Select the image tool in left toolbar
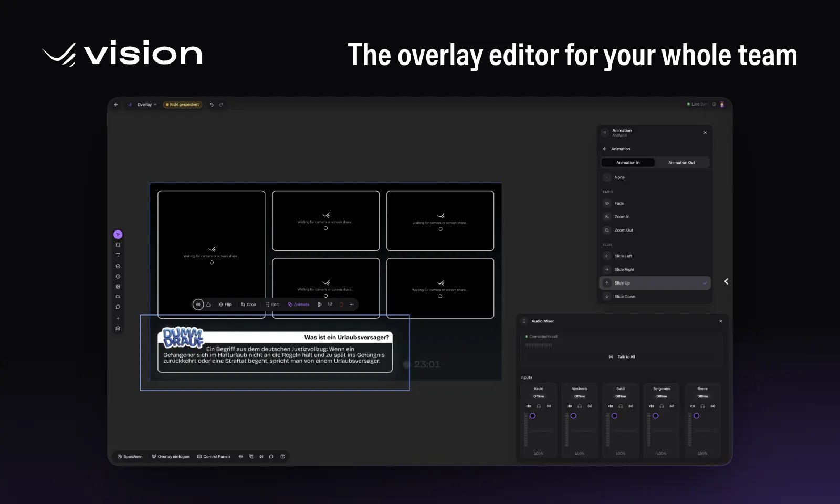Screen dimensions: 840x504 click(x=118, y=287)
